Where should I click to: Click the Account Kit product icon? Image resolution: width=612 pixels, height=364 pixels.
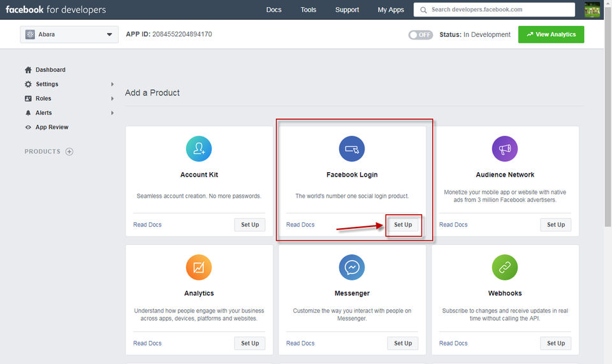click(199, 149)
